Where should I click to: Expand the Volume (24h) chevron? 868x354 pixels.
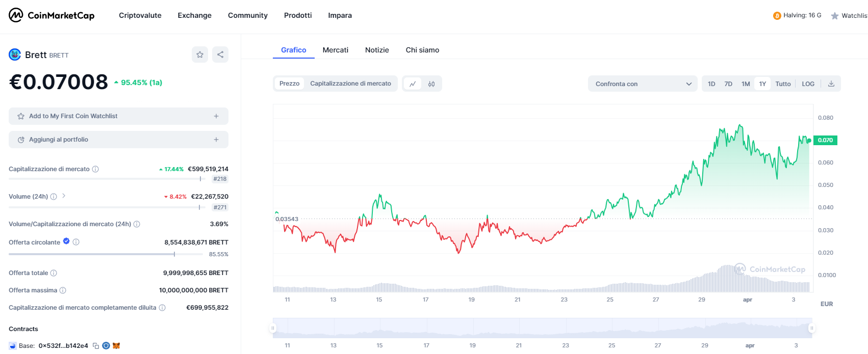click(x=64, y=196)
